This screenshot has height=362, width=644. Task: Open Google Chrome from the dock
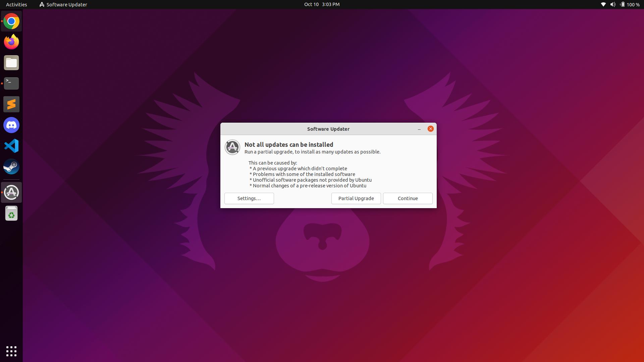pyautogui.click(x=11, y=21)
